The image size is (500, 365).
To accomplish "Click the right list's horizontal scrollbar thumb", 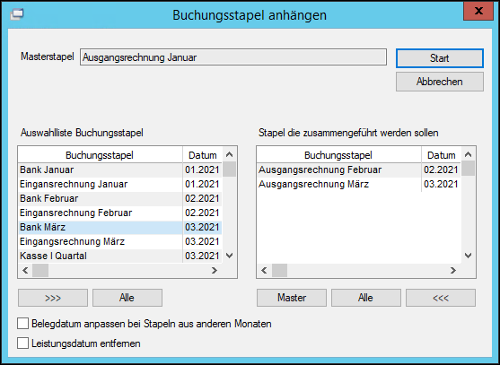I will pos(279,270).
